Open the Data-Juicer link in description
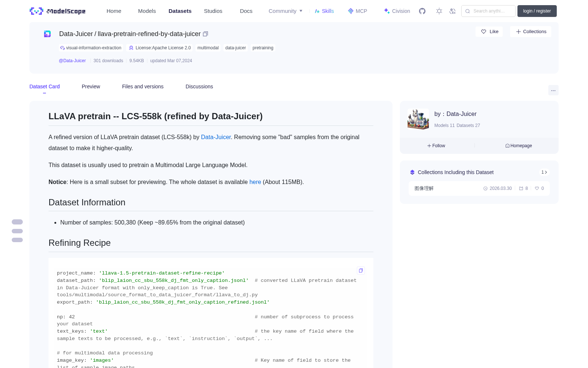This screenshot has width=588, height=368. click(216, 137)
